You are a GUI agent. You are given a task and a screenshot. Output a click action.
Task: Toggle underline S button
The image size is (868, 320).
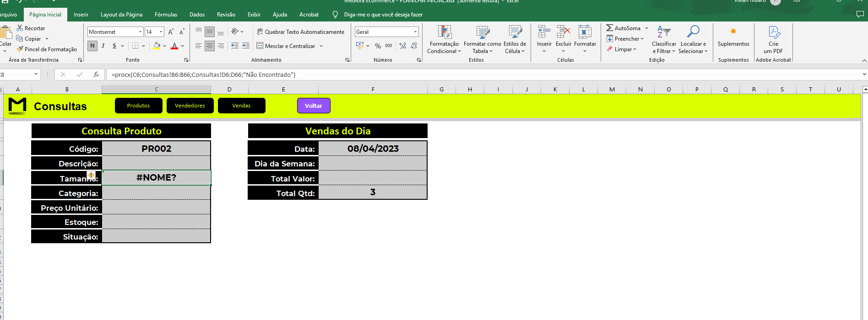tap(114, 46)
